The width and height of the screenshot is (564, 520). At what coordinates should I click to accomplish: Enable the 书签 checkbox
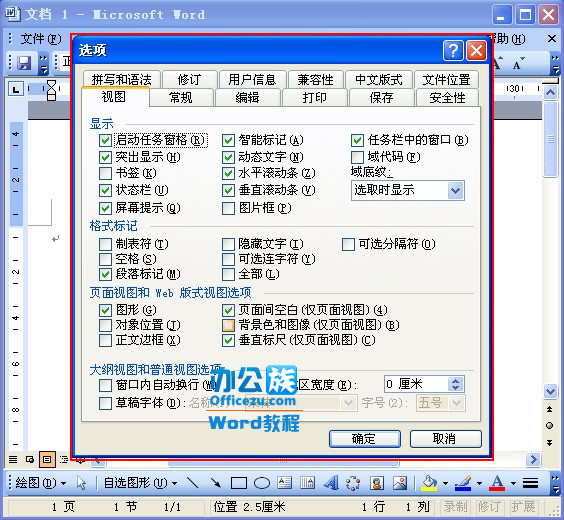pos(105,173)
